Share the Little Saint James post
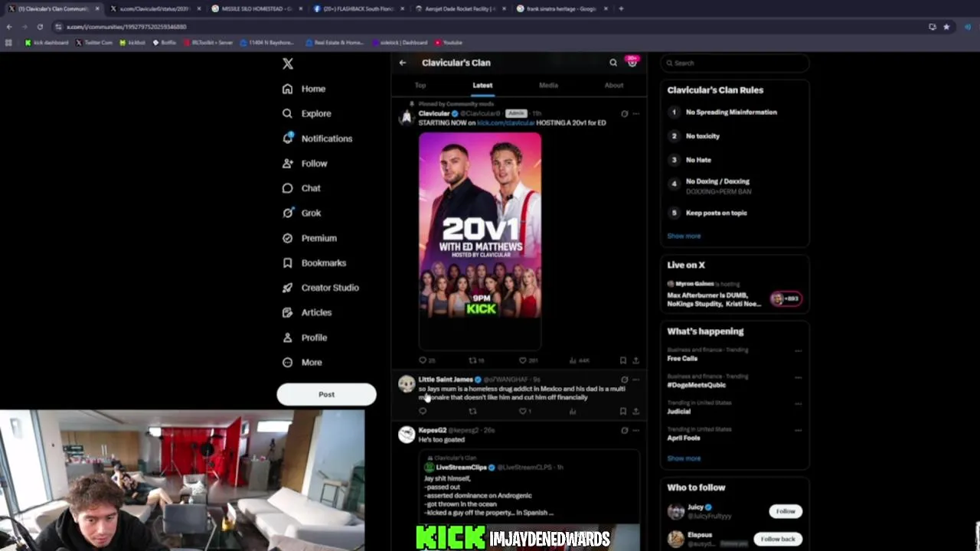Screen dimensions: 980x551 tap(635, 411)
